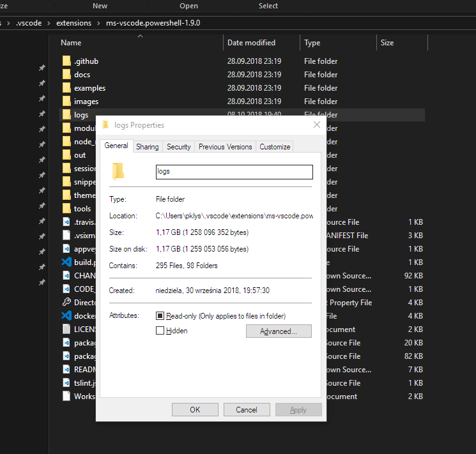Select the tools folder icon
476x454 pixels.
66,209
